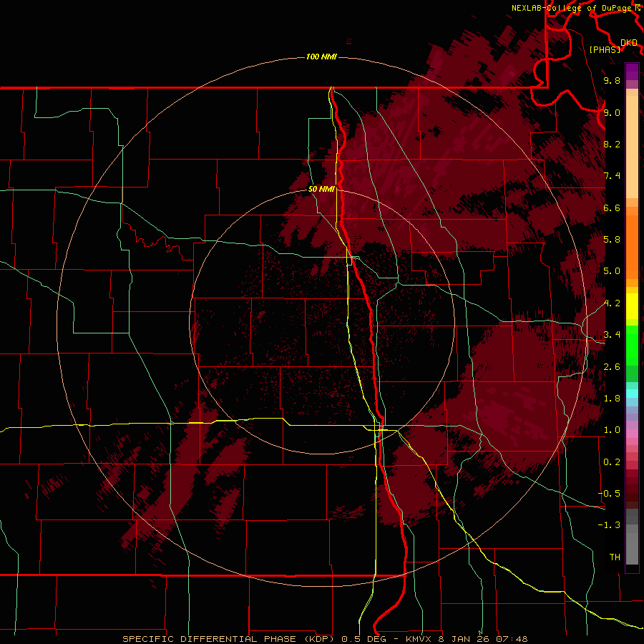Screen dimensions: 644x644
Task: Click the 9.8 scale value
Action: [612, 80]
